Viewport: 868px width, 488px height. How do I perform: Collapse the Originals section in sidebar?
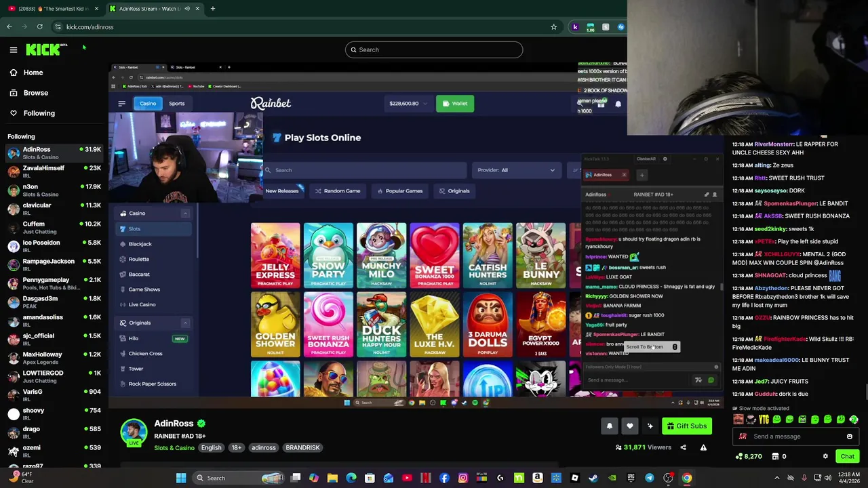coord(184,323)
